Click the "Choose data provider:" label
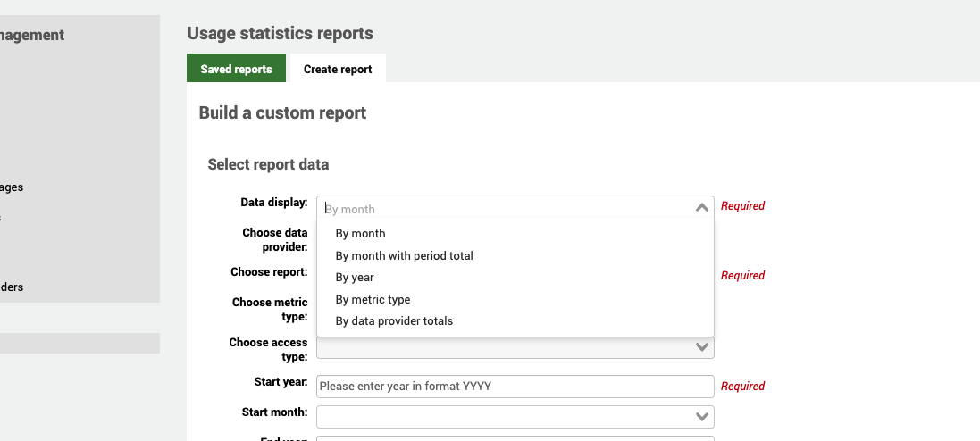The height and width of the screenshot is (441, 980). [274, 239]
